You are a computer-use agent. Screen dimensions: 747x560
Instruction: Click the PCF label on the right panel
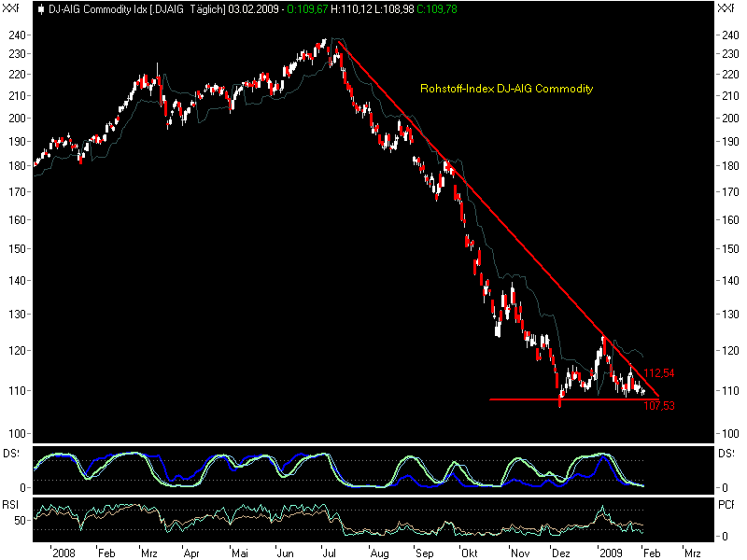tap(728, 505)
